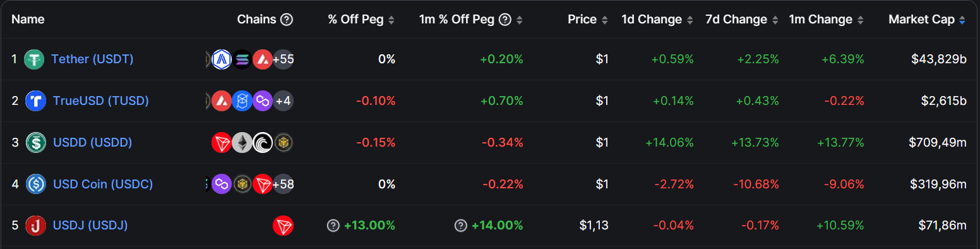Click the Ethereum chain icon in USDD row

(242, 143)
